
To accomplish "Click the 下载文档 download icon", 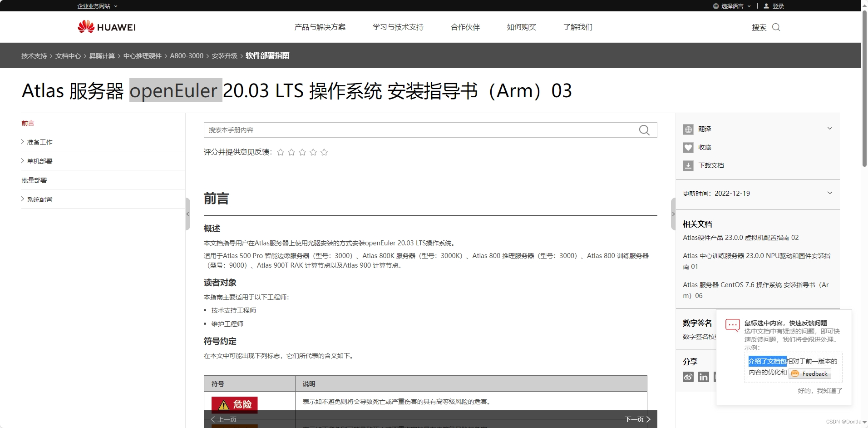I will [688, 166].
